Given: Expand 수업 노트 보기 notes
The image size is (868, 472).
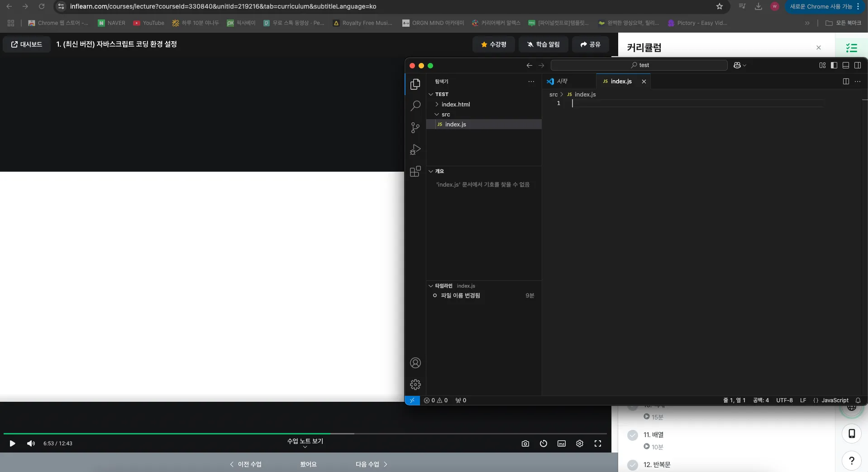Looking at the screenshot, I should [305, 443].
